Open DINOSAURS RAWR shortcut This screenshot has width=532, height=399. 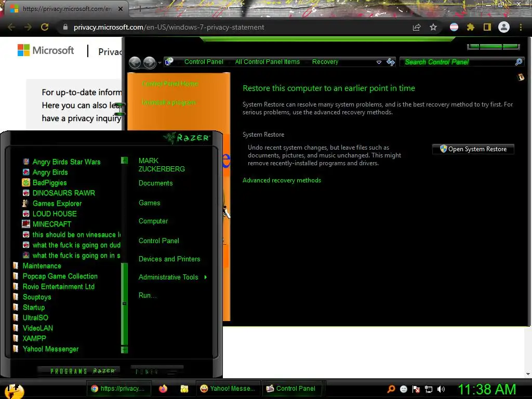[x=59, y=193]
